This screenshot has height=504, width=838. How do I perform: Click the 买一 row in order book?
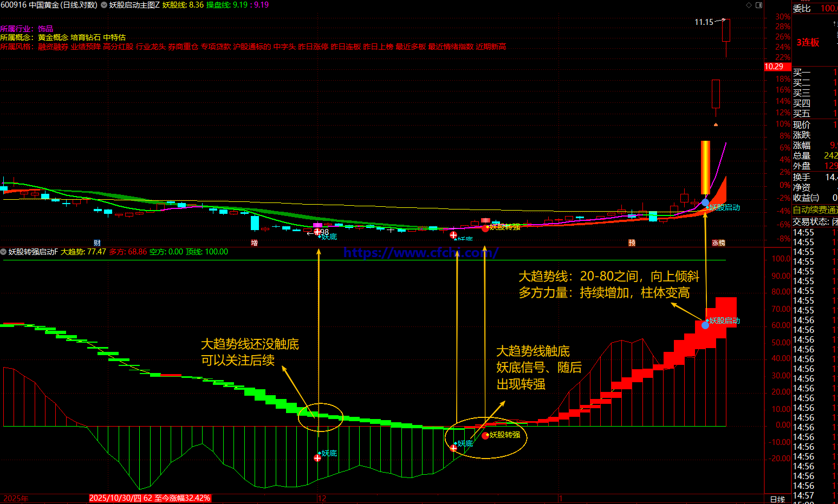815,73
